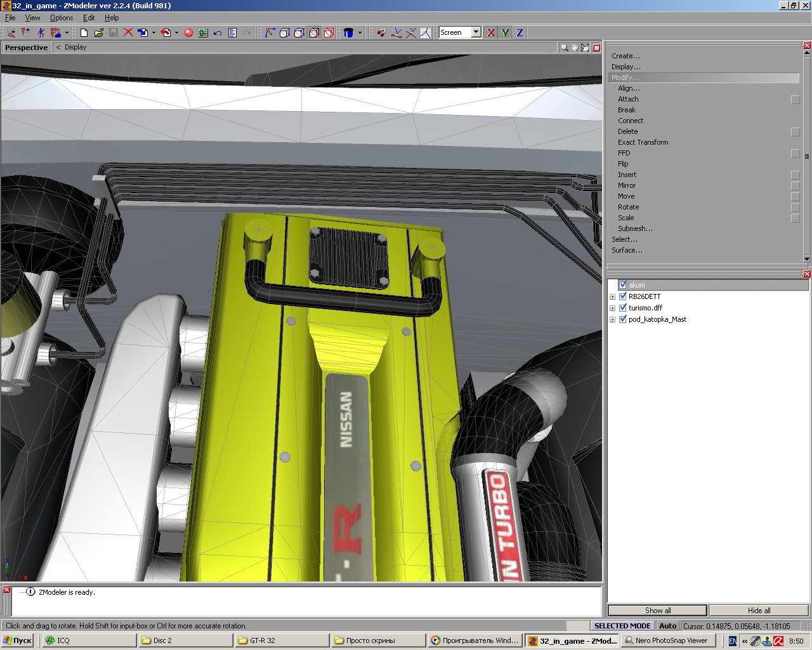This screenshot has height=650, width=812.
Task: Expand the pod_katopka_Mast tree node
Action: 612,320
